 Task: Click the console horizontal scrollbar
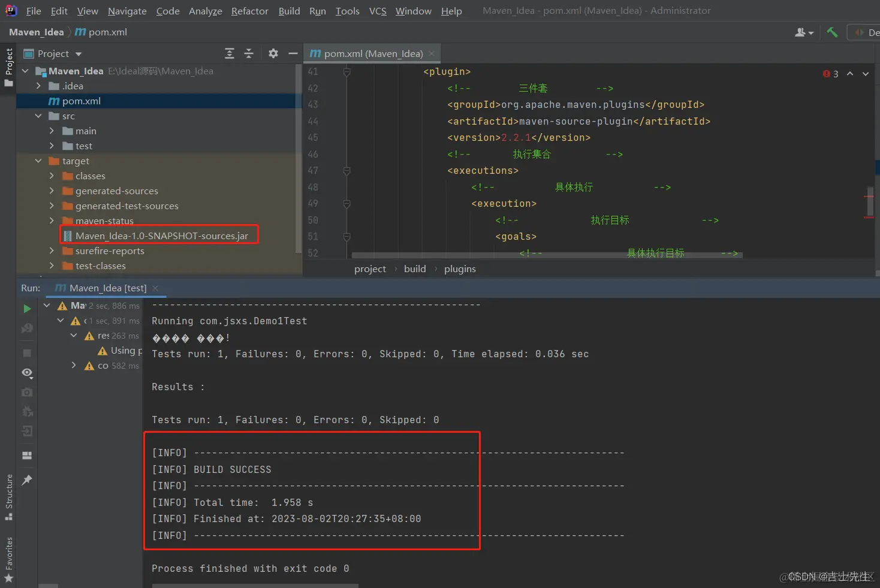(255, 586)
